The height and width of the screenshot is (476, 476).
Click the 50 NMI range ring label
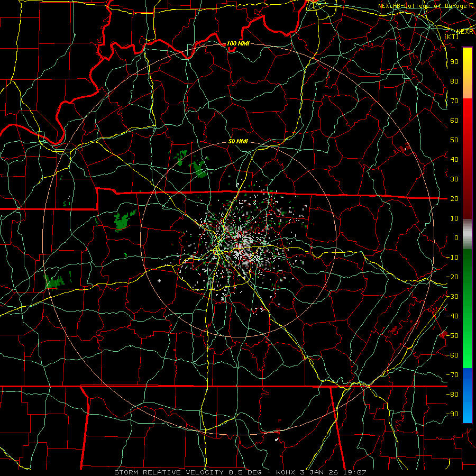[238, 141]
